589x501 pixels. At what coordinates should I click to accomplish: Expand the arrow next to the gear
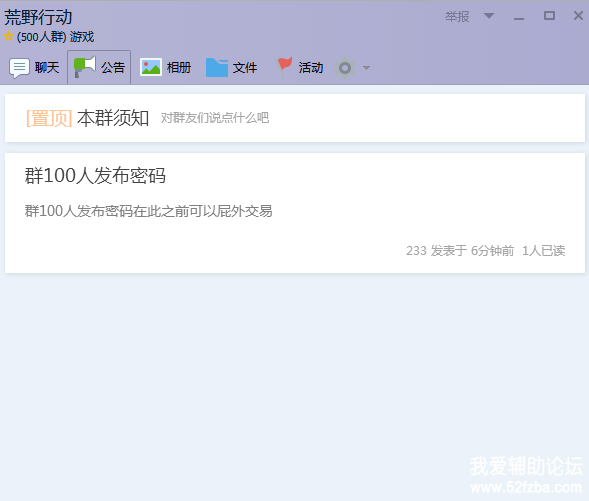(366, 68)
